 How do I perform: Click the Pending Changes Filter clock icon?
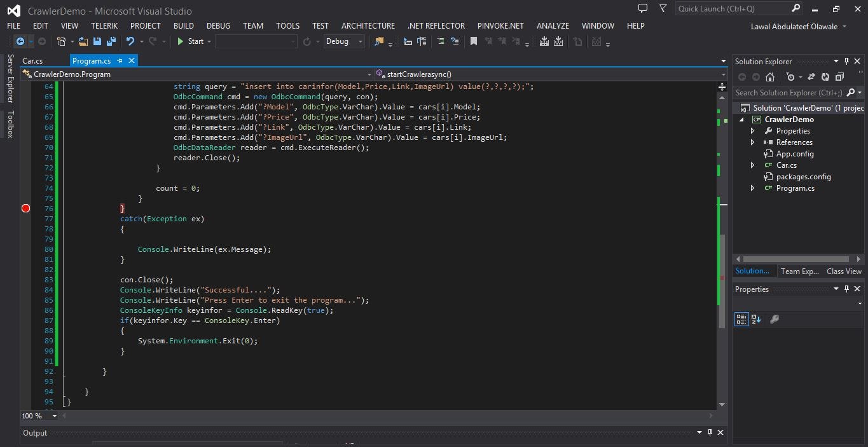[x=790, y=77]
